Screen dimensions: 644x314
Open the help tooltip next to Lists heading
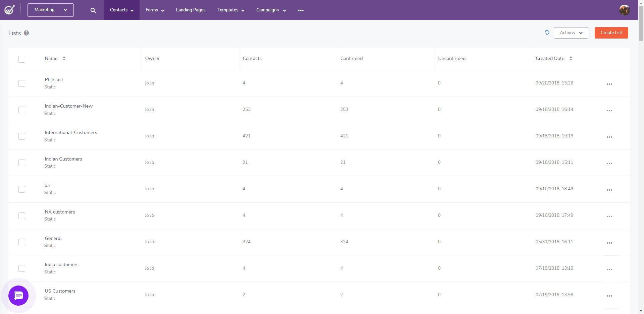tap(27, 33)
